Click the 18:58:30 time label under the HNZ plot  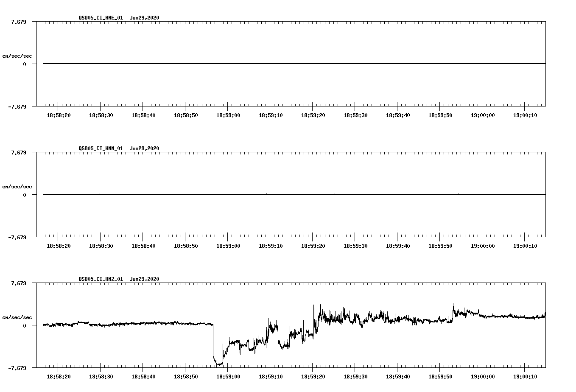tap(101, 376)
